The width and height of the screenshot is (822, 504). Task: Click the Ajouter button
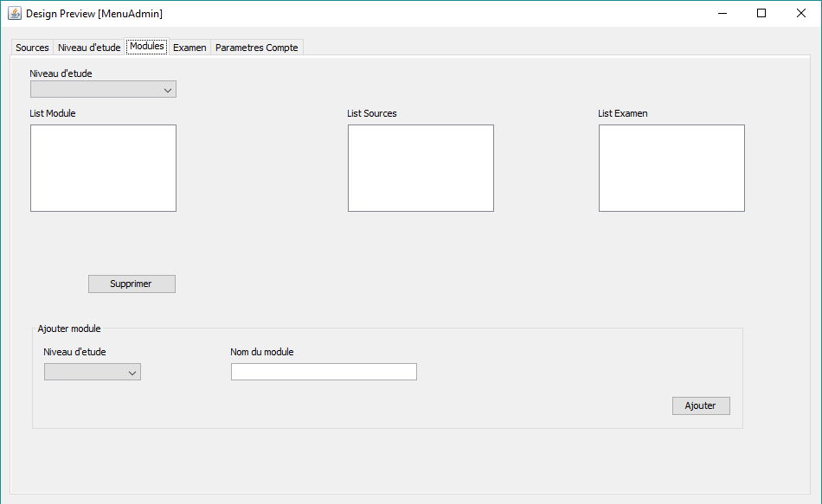(x=701, y=405)
